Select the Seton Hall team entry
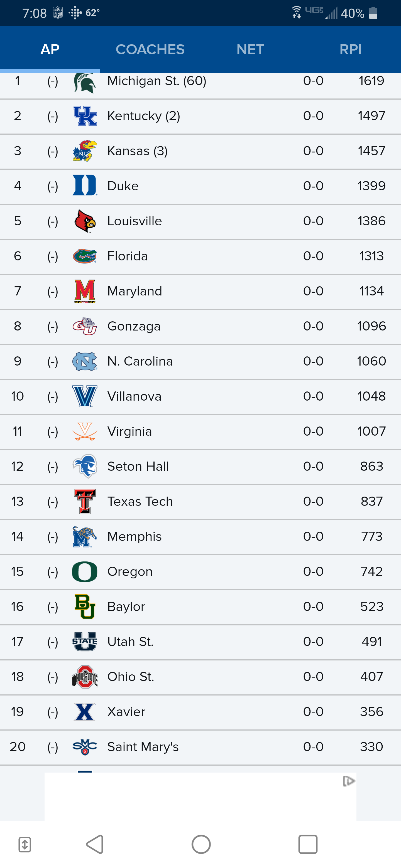The width and height of the screenshot is (401, 868). pos(200,467)
